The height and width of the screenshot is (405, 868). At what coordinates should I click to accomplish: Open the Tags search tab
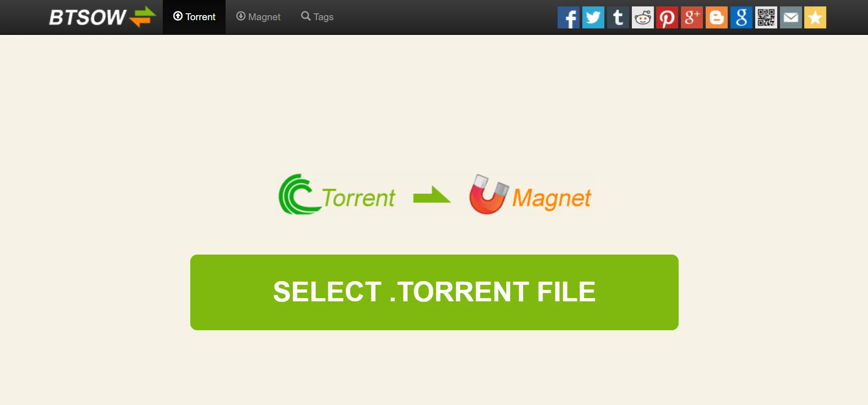tap(317, 17)
